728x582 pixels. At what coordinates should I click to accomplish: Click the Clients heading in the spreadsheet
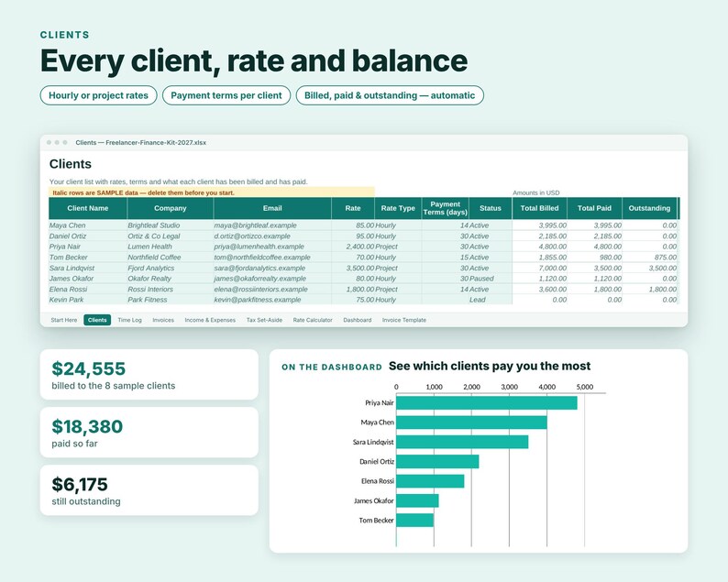click(71, 164)
